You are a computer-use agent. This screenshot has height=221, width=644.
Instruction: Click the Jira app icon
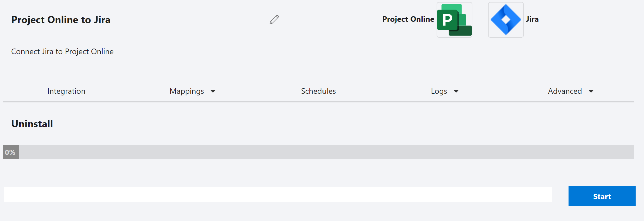pyautogui.click(x=506, y=20)
